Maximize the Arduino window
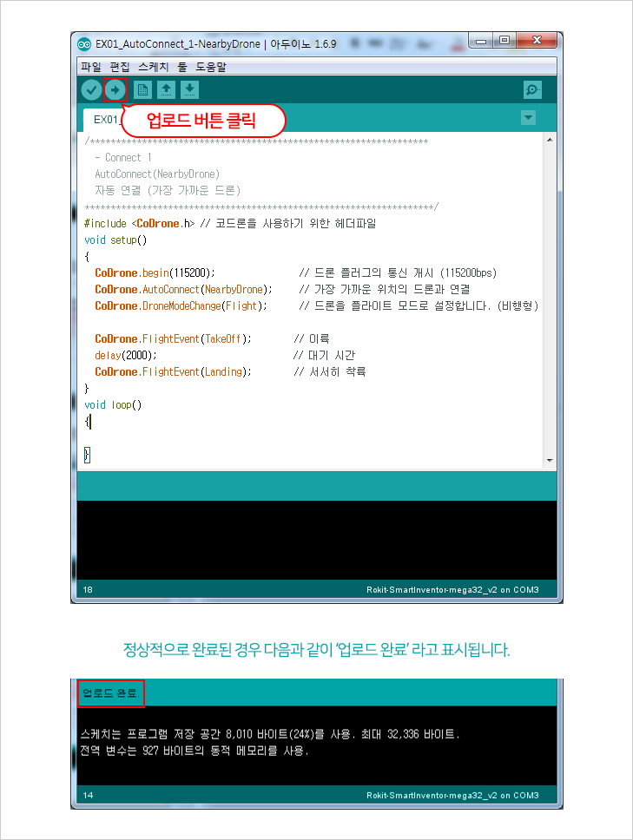 [504, 41]
